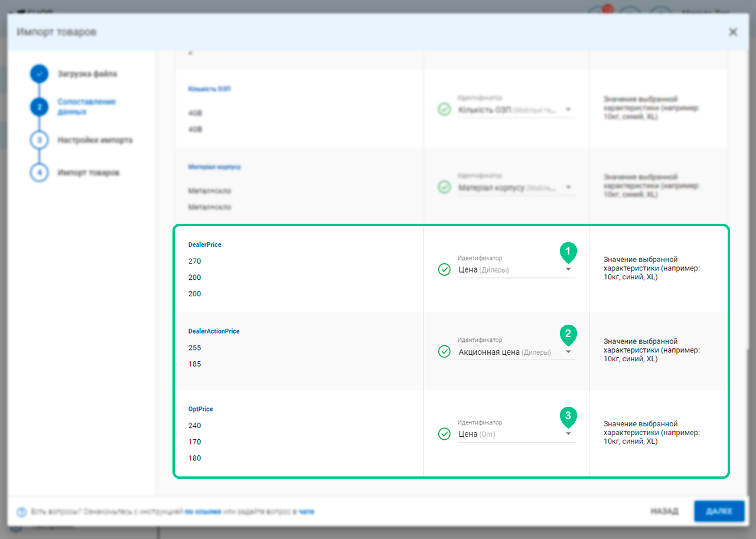Click the value 255 under DealerActionPrice

click(x=195, y=348)
